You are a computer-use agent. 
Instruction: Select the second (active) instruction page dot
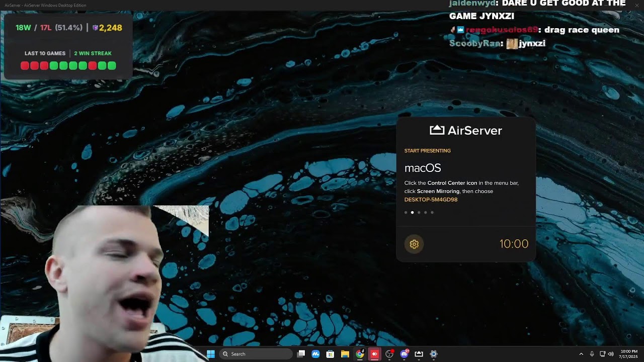pyautogui.click(x=413, y=213)
